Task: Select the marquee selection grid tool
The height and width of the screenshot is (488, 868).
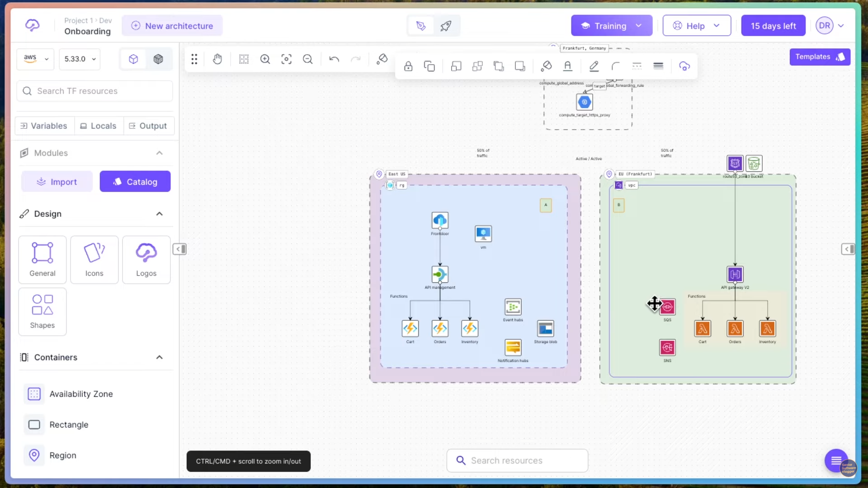Action: pyautogui.click(x=244, y=59)
